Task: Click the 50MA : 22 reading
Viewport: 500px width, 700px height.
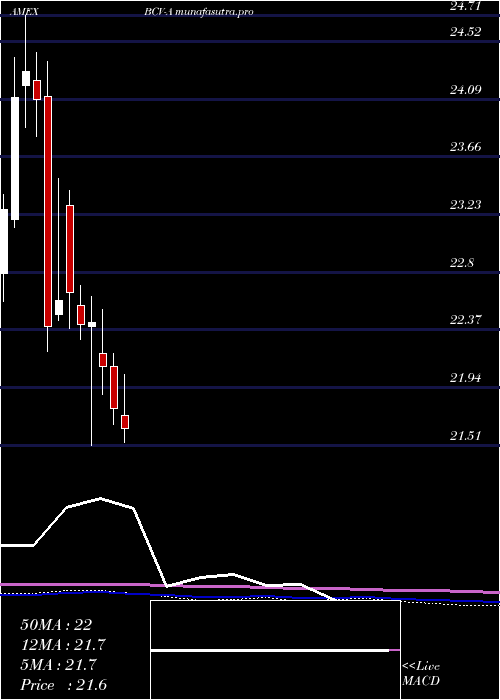Action: coord(56,625)
